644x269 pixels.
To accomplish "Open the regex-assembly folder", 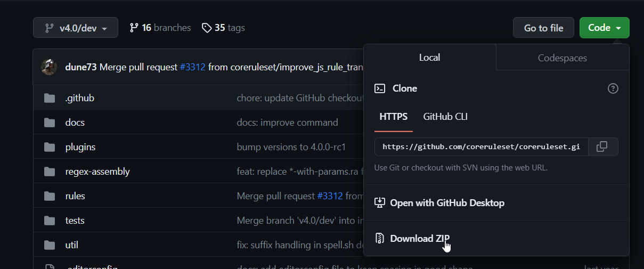I will click(97, 172).
